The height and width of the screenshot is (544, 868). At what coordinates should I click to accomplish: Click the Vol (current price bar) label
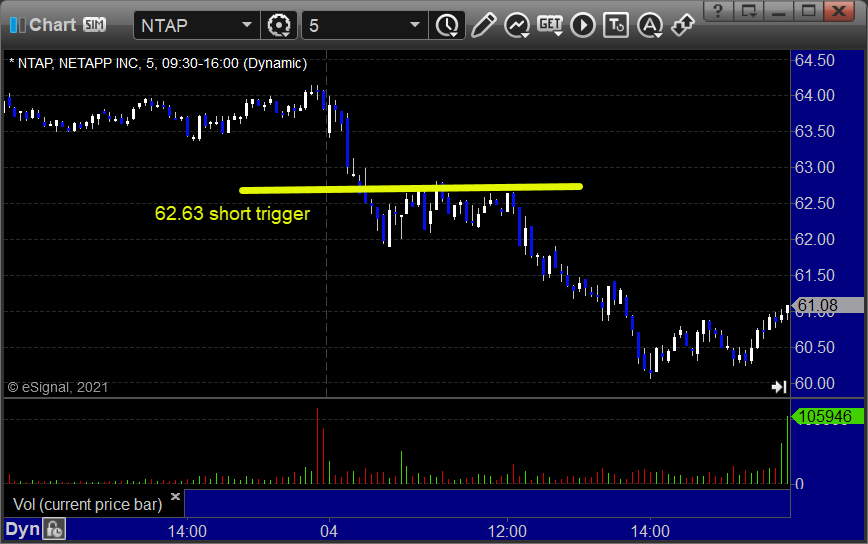(87, 504)
